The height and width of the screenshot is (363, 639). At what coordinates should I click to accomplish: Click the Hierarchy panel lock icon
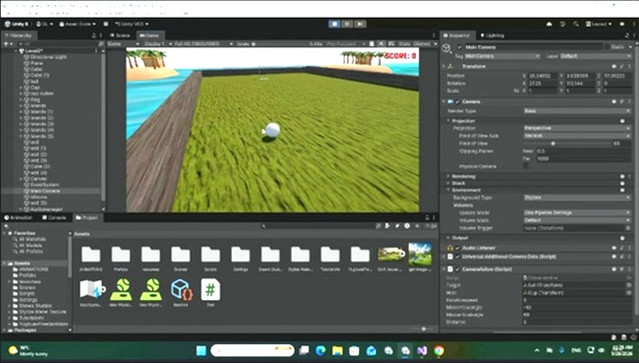(x=94, y=35)
